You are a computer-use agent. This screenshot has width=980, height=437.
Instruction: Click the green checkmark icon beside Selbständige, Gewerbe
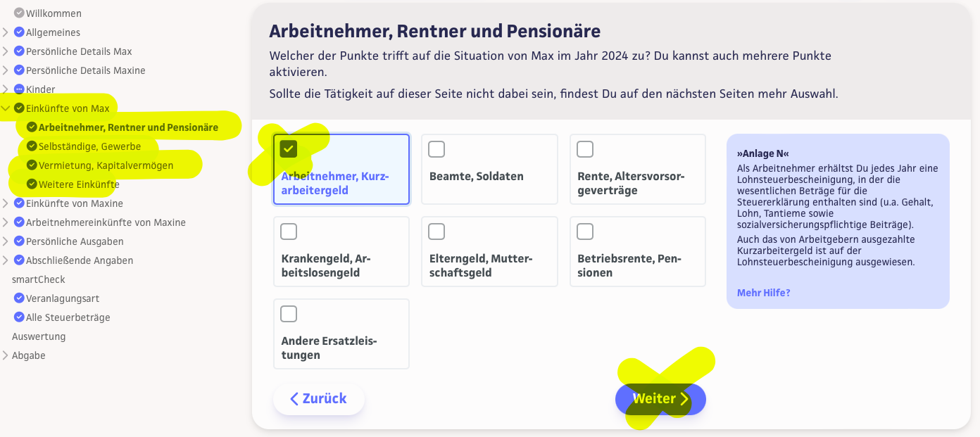32,146
